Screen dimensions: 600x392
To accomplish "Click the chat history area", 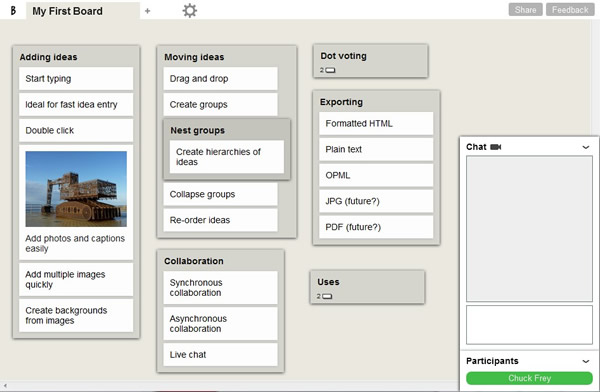I will tap(529, 229).
